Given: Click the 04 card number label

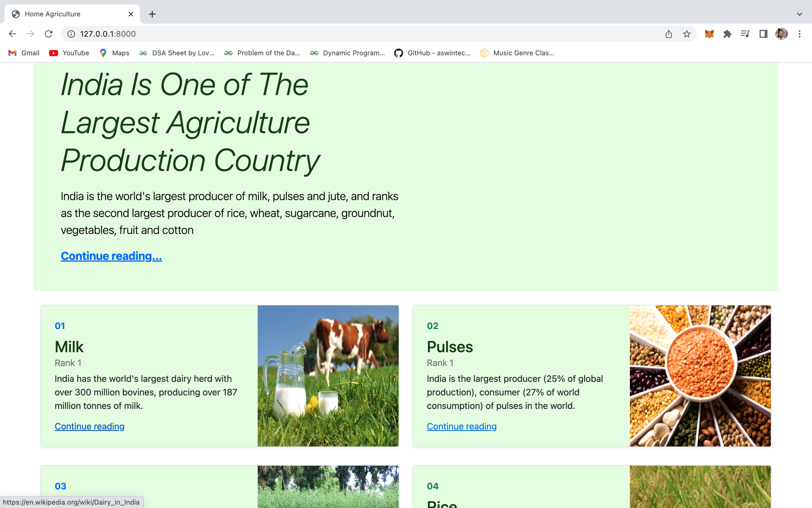Looking at the screenshot, I should click(x=433, y=486).
